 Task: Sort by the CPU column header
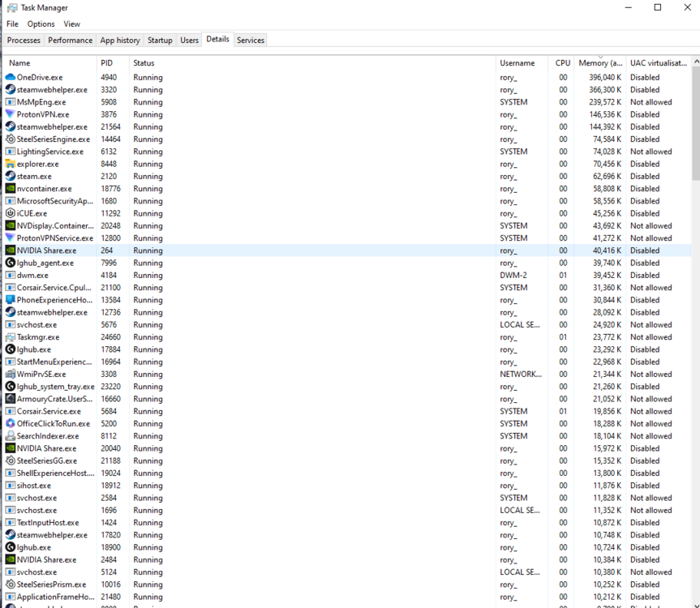[561, 63]
